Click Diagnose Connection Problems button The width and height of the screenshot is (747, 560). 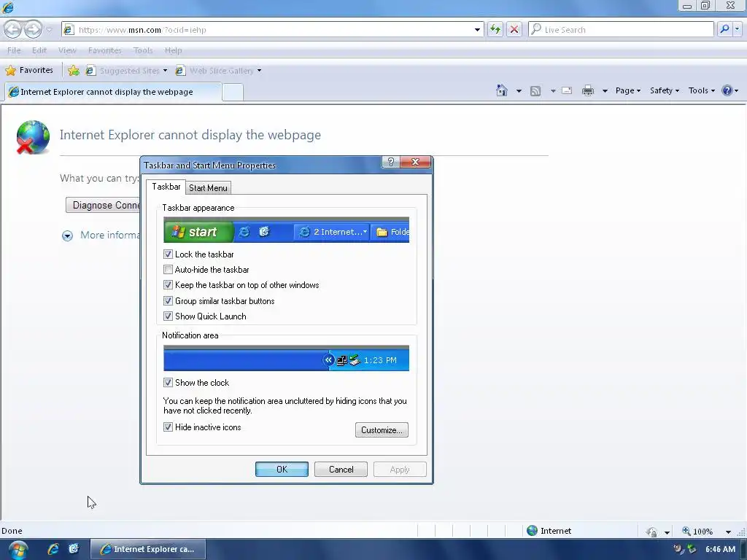103,205
